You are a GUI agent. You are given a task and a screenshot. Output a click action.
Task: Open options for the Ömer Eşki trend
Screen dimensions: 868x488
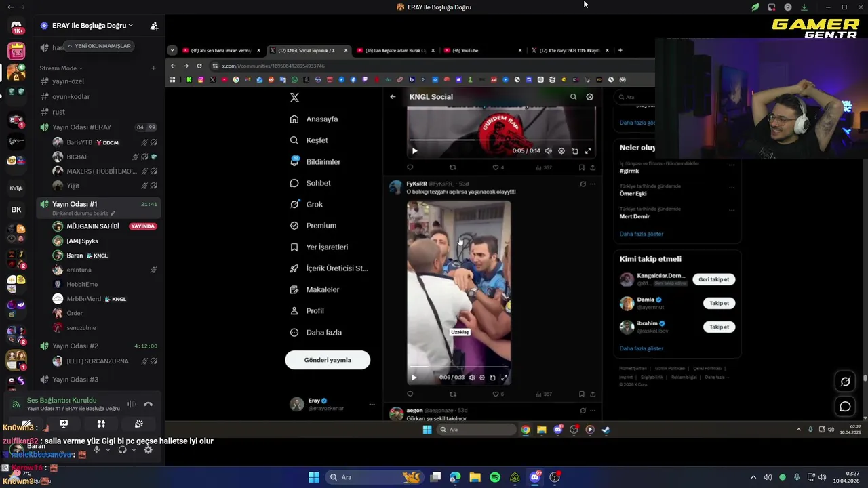pos(732,187)
